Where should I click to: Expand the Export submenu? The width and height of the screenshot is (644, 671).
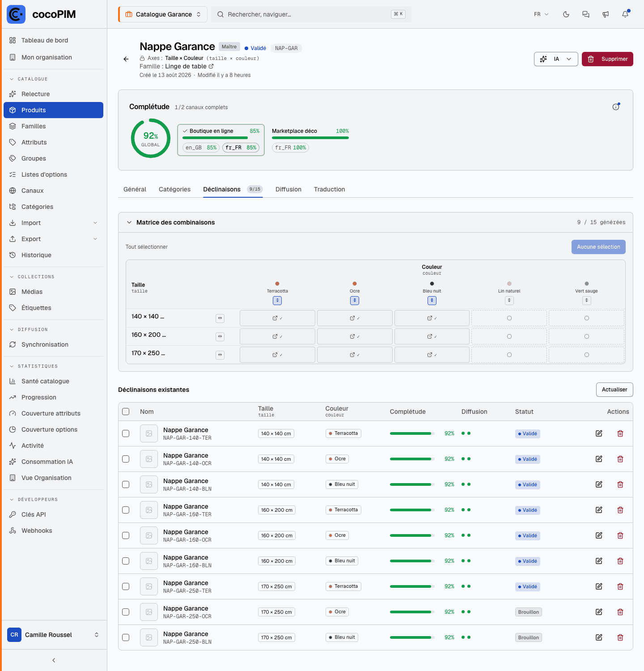53,239
